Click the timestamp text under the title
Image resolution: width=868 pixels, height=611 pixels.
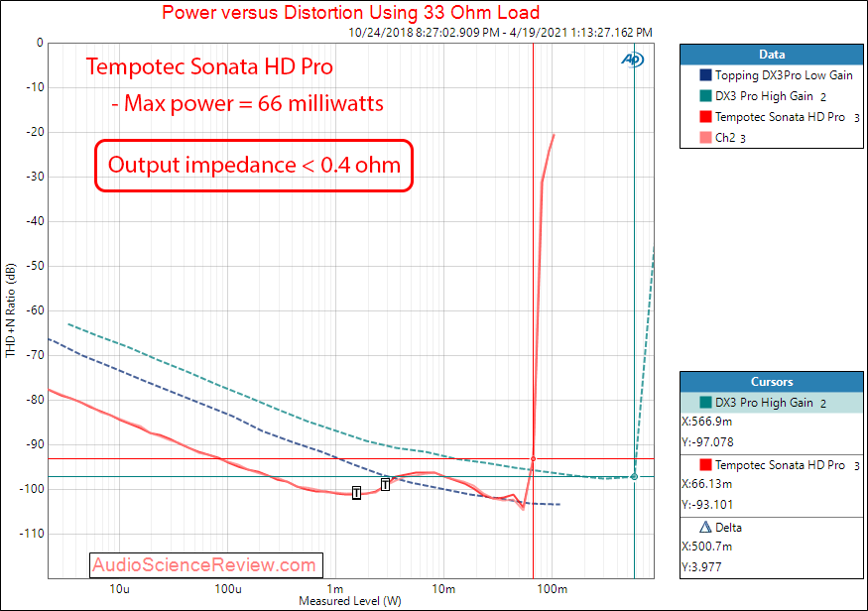(x=500, y=33)
